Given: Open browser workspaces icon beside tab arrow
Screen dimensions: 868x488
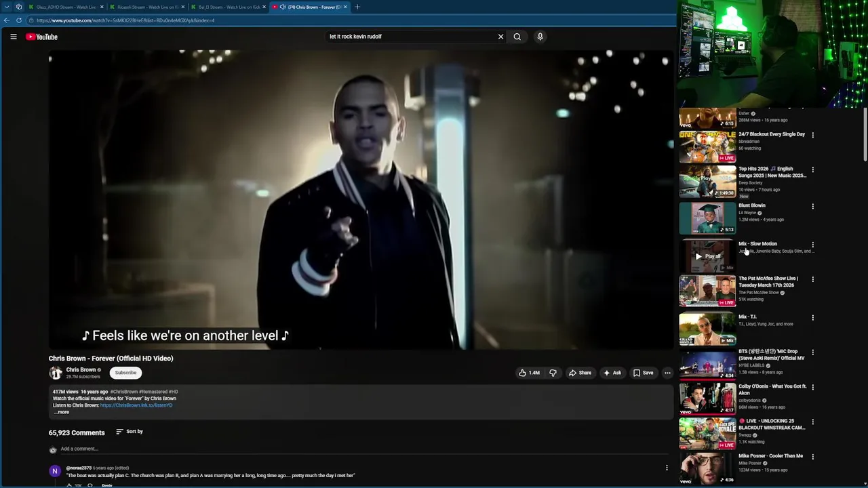Looking at the screenshot, I should (18, 7).
